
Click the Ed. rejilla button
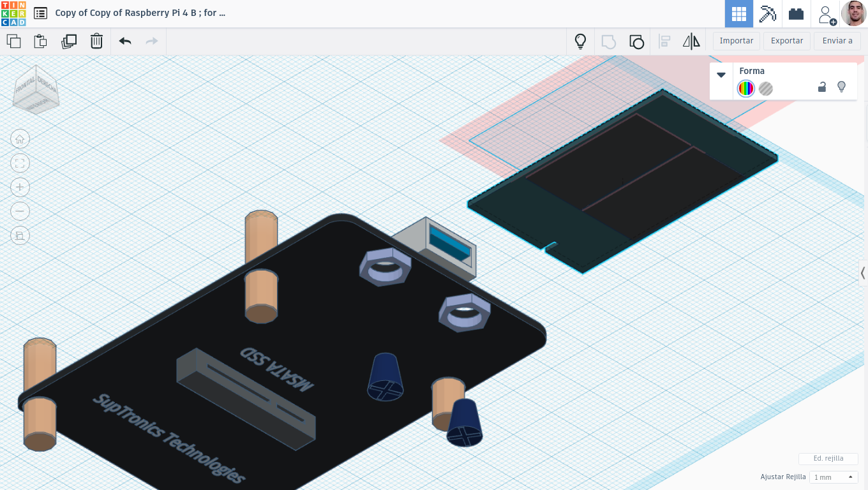coord(828,459)
